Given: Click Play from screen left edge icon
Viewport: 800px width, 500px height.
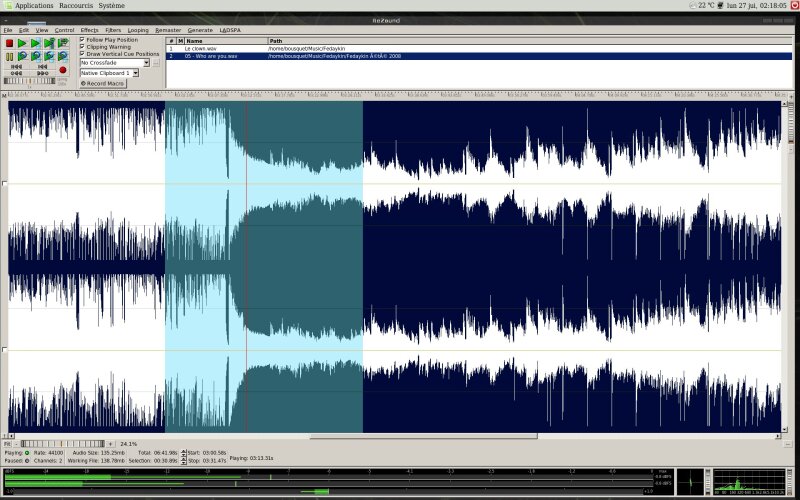Looking at the screenshot, I should (63, 43).
